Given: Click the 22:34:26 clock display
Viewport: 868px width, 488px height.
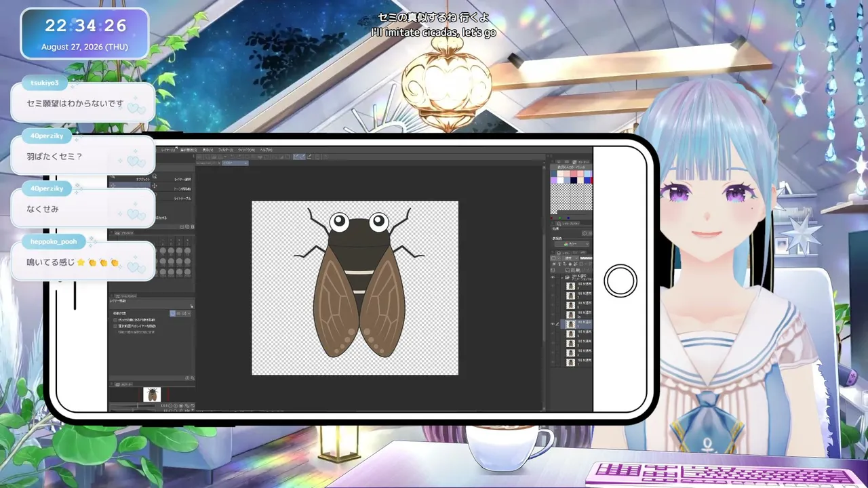Looking at the screenshot, I should point(85,26).
